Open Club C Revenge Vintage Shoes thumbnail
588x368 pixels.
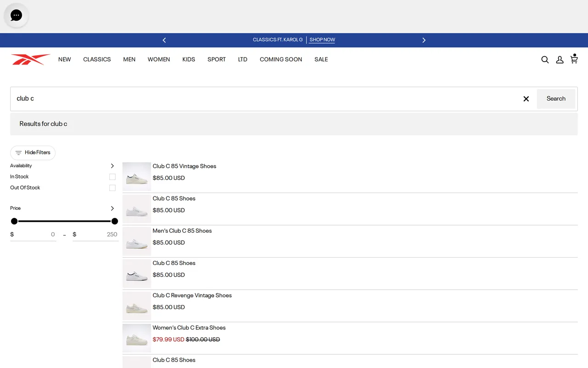[x=137, y=306]
